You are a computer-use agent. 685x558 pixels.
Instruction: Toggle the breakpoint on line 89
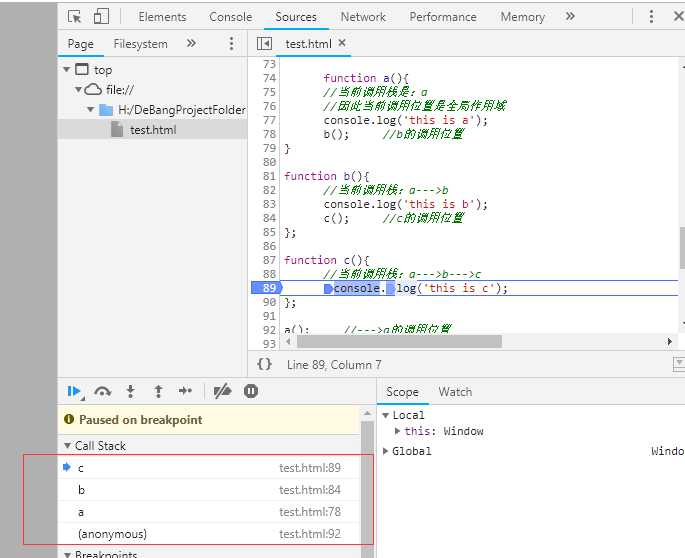click(x=267, y=288)
